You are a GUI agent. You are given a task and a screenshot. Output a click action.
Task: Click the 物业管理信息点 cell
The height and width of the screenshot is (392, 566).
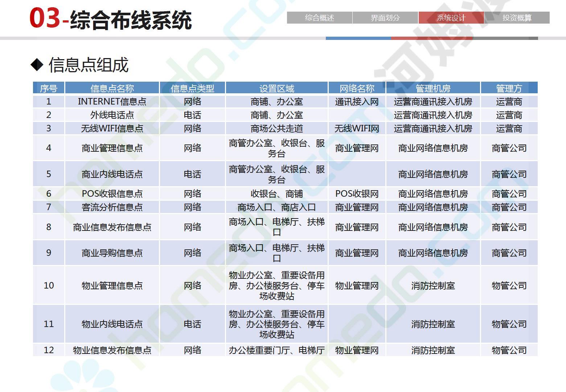pyautogui.click(x=112, y=286)
